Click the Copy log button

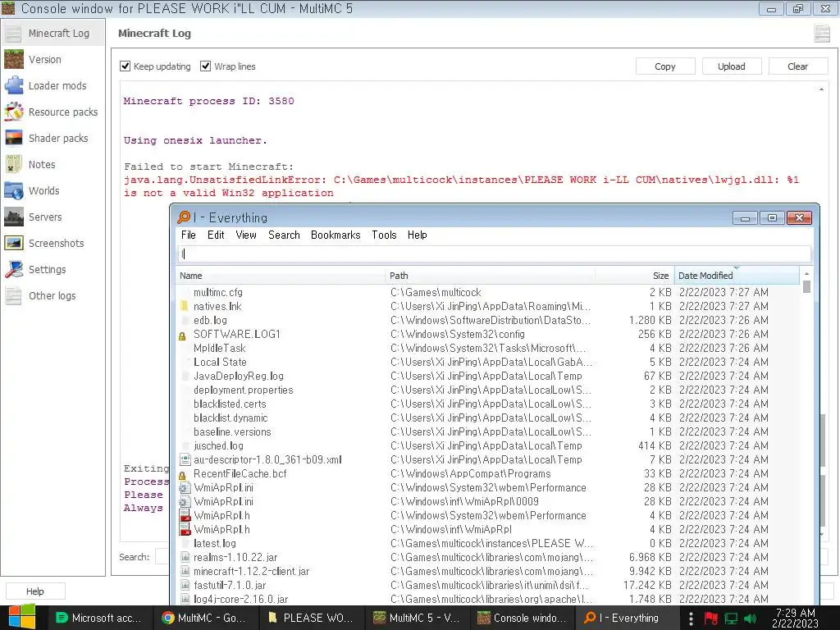pyautogui.click(x=664, y=66)
